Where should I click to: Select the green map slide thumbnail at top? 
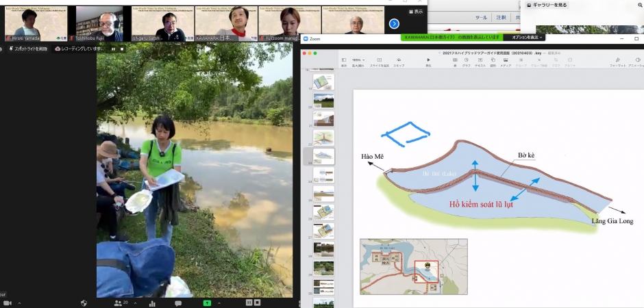pos(323,81)
